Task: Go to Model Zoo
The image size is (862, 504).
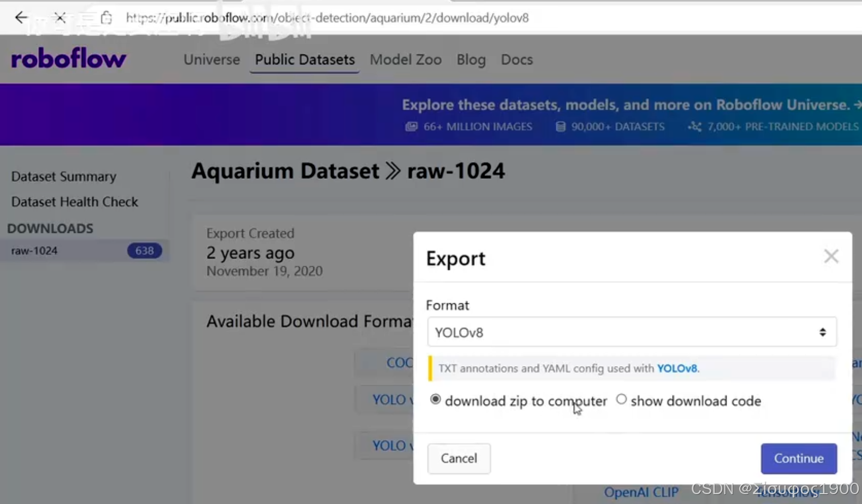Action: click(x=406, y=59)
